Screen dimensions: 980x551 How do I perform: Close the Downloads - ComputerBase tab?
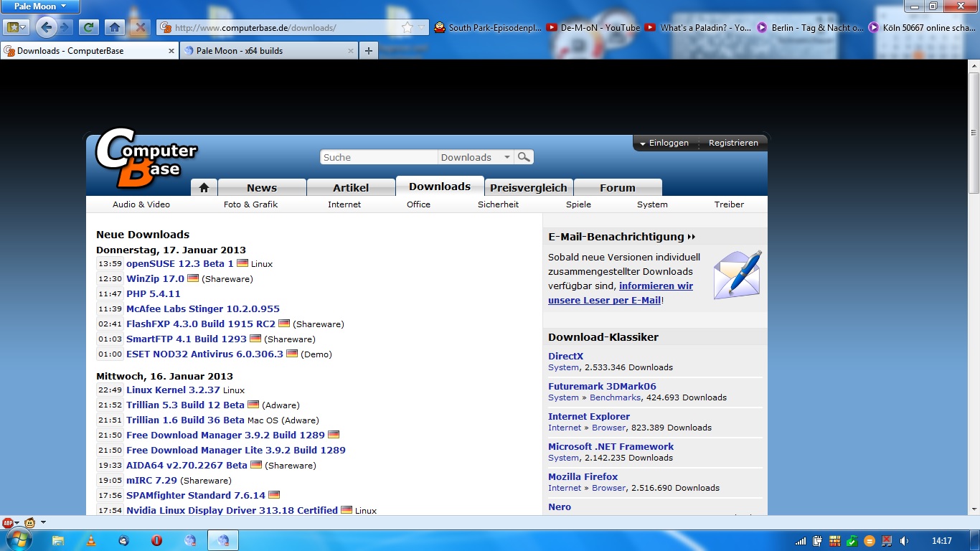click(171, 51)
